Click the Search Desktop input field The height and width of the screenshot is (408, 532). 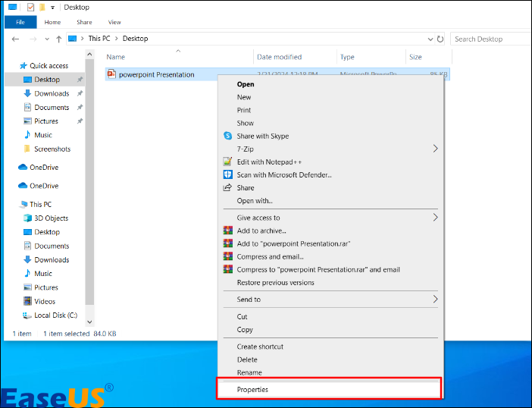(489, 39)
